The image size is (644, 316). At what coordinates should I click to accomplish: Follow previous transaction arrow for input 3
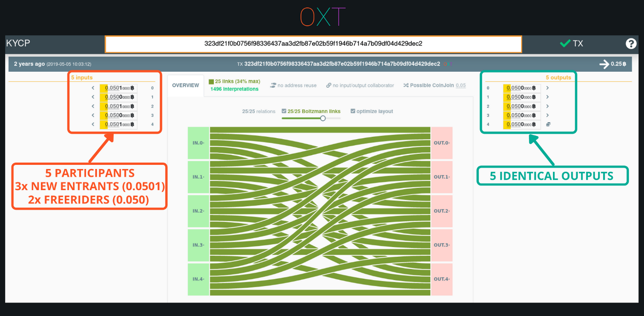[92, 115]
